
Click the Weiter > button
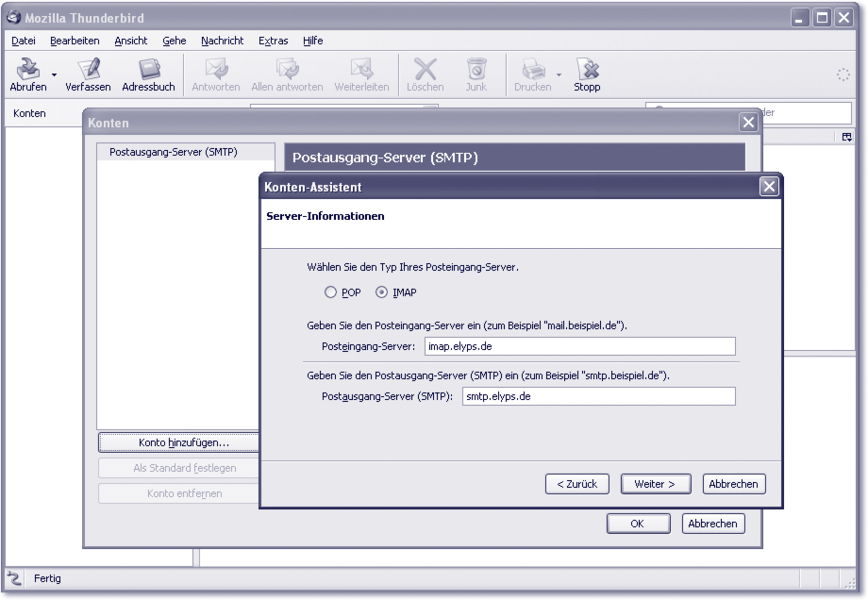pos(656,484)
